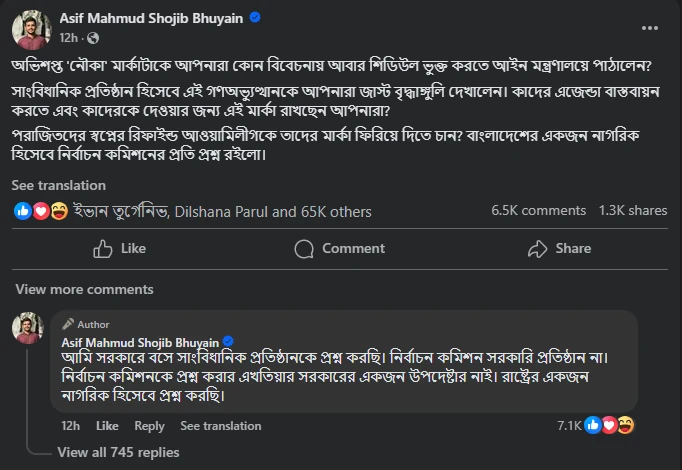Like the author's comment
The image size is (682, 470).
(x=107, y=425)
